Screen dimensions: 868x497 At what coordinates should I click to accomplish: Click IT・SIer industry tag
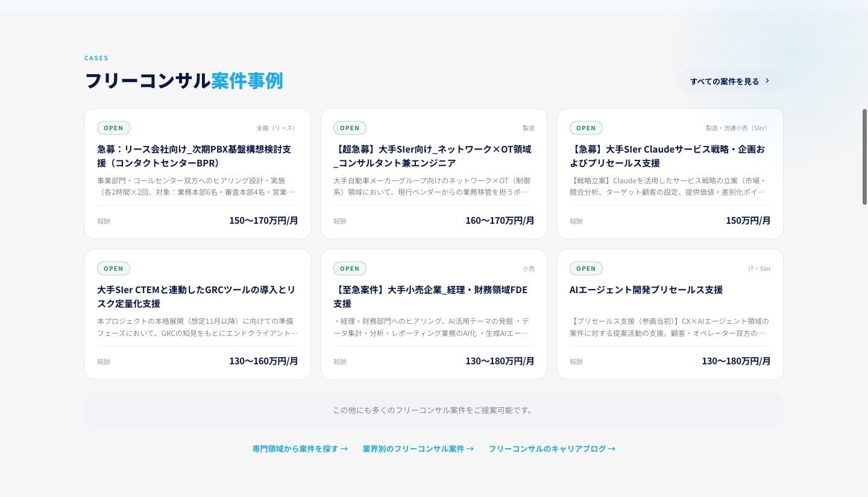pyautogui.click(x=759, y=268)
